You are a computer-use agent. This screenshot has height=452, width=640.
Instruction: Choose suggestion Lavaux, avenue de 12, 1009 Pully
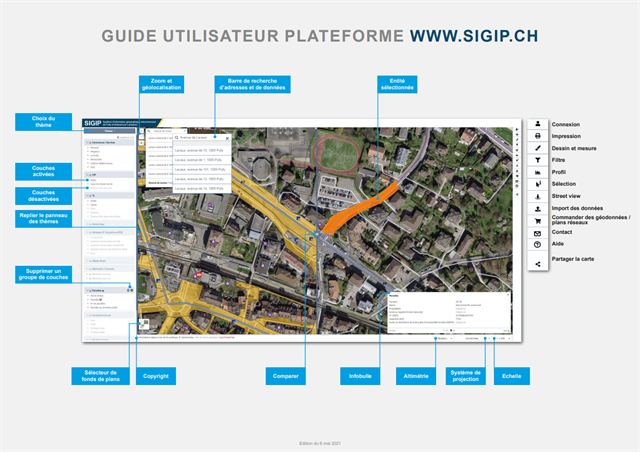[x=202, y=179]
